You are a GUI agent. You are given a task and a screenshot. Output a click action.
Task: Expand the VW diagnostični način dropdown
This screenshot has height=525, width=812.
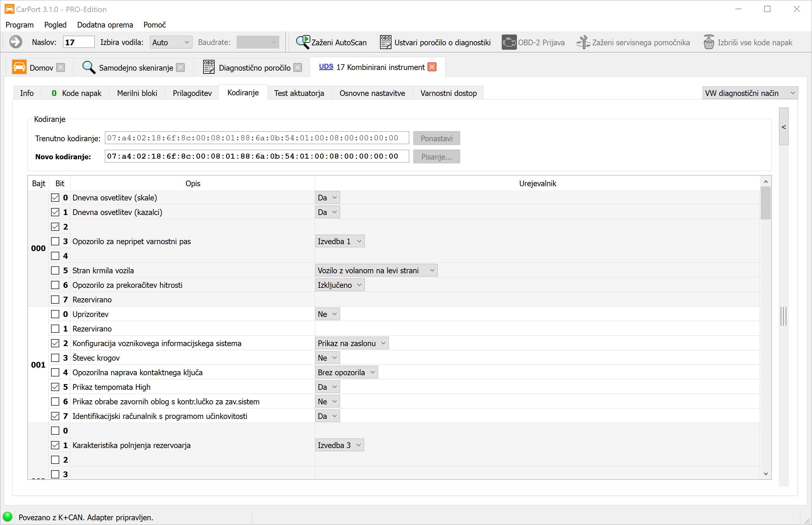point(750,93)
